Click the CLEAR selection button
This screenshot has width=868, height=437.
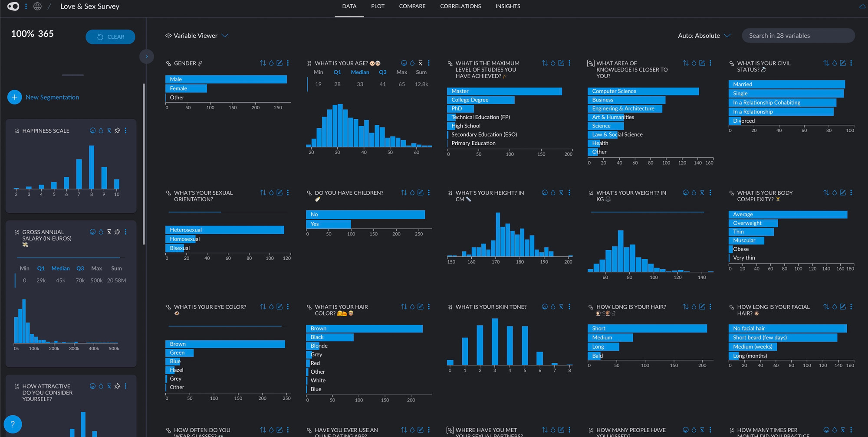(x=110, y=37)
